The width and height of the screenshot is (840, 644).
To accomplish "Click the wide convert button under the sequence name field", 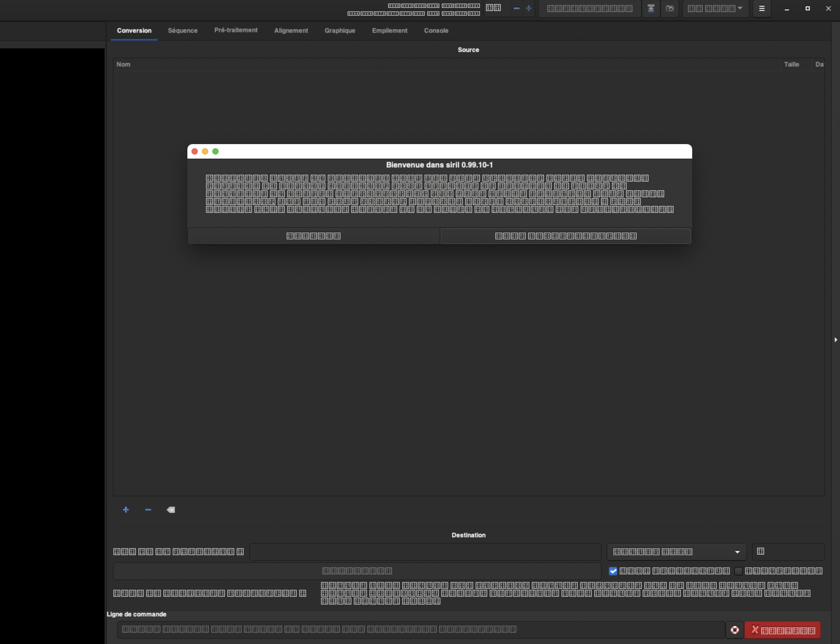I will pos(357,571).
